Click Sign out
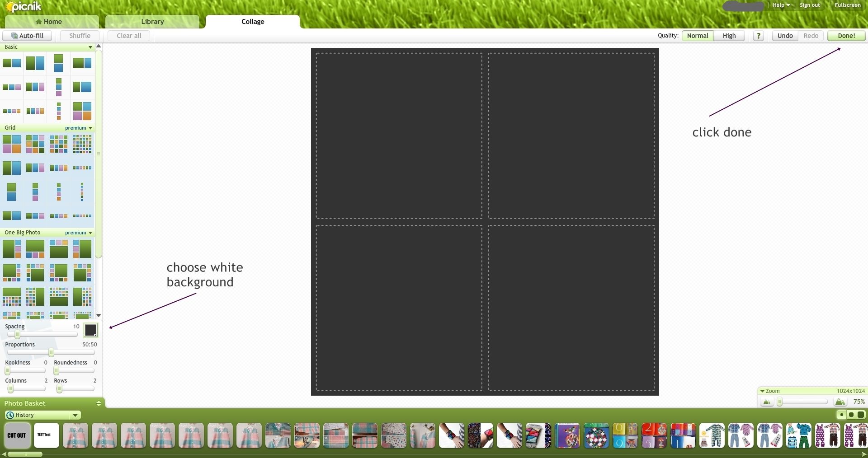868x458 pixels. [810, 5]
